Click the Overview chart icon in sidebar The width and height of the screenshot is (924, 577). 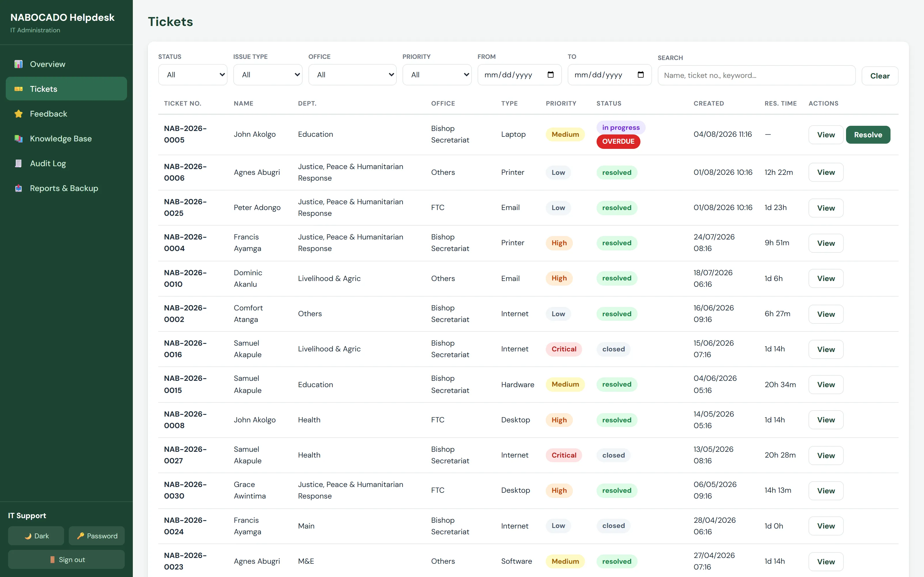(x=18, y=64)
